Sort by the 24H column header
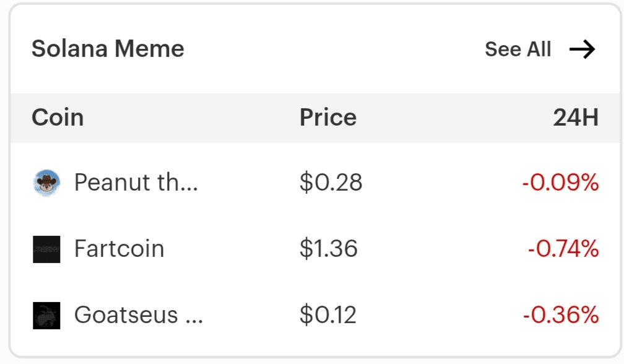Screen dimensions: 624x364 (x=576, y=118)
